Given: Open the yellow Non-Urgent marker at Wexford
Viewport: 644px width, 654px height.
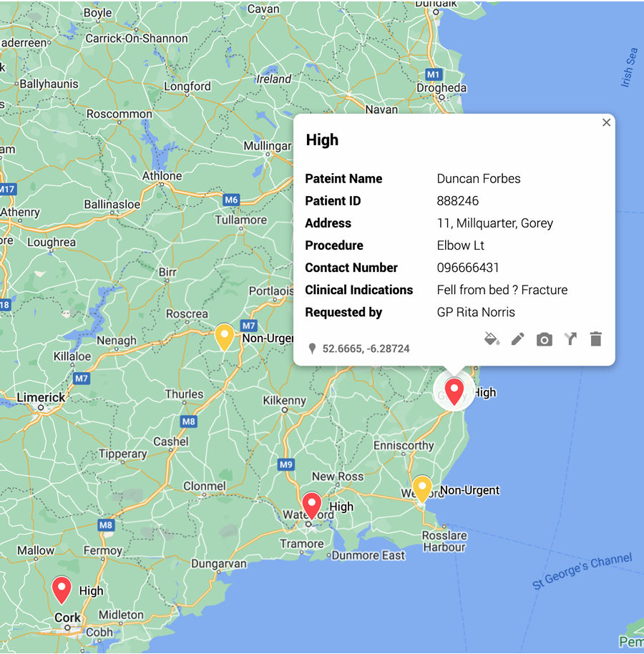Looking at the screenshot, I should pyautogui.click(x=422, y=489).
